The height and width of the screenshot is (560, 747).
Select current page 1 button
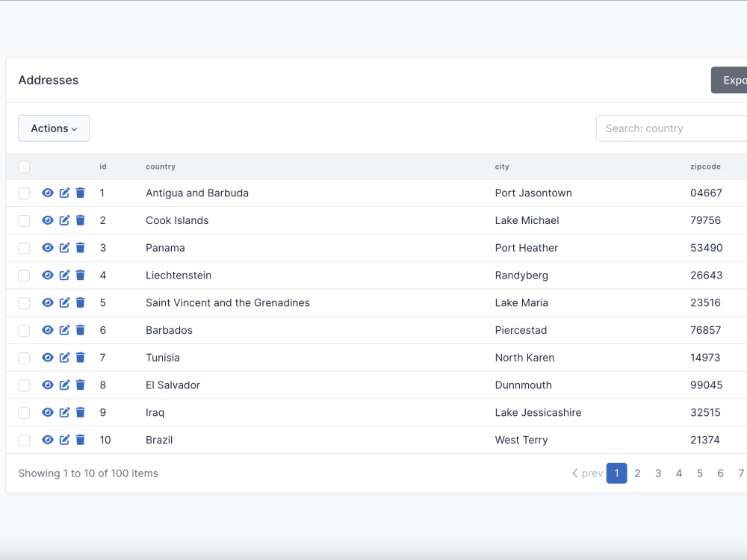(616, 473)
